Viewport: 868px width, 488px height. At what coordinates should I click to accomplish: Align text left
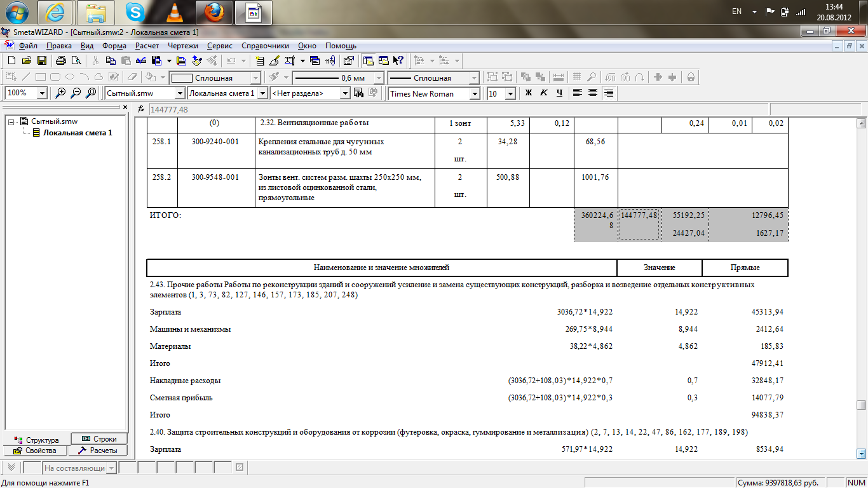[578, 93]
